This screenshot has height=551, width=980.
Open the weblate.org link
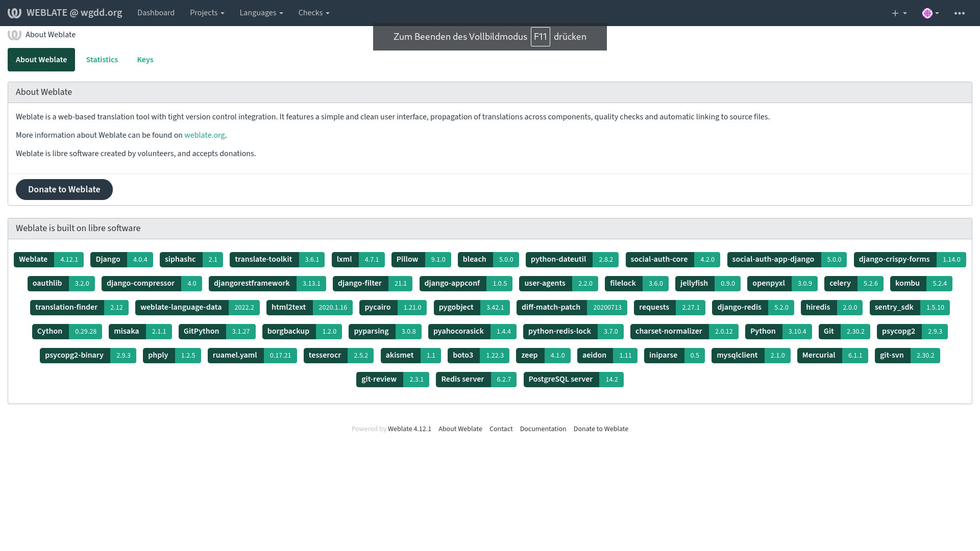pyautogui.click(x=204, y=135)
